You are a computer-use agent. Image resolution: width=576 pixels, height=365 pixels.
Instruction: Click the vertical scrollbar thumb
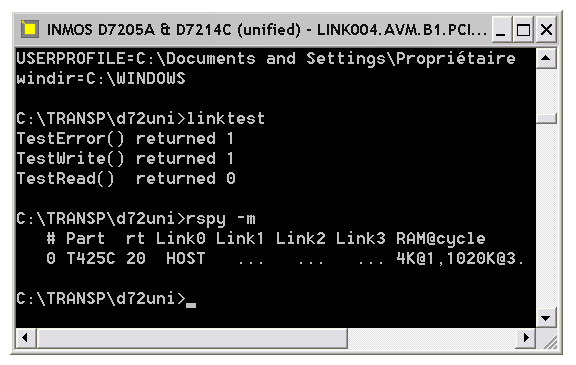[546, 118]
